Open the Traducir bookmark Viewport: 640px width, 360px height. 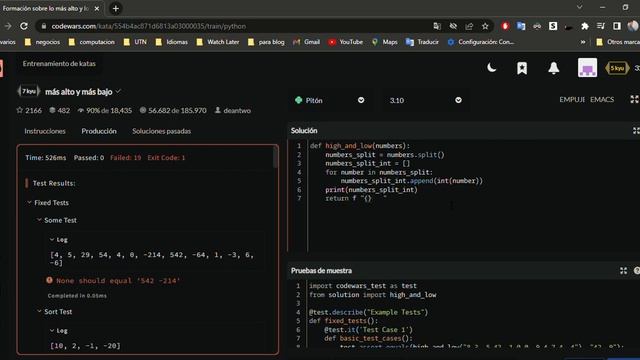[422, 42]
